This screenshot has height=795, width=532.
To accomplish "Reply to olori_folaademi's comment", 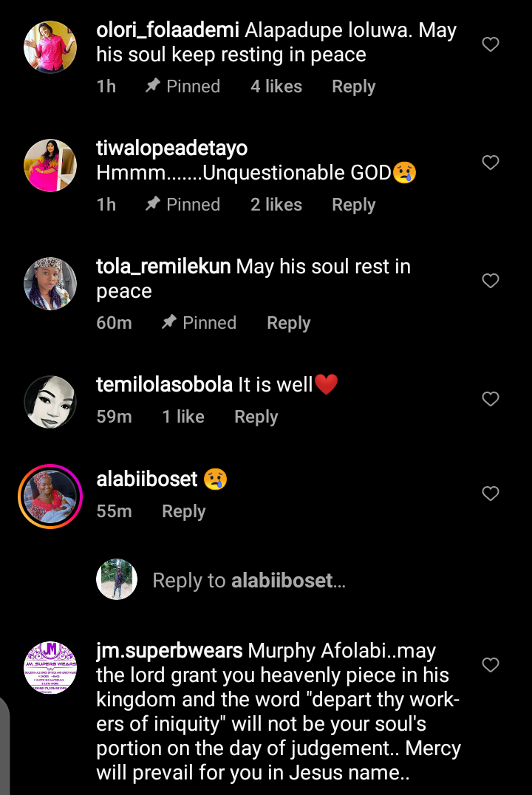I will [x=353, y=86].
